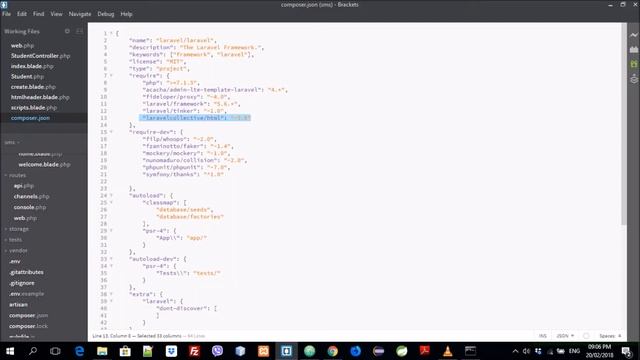Open the View menu
The width and height of the screenshot is (640, 360).
pos(56,14)
